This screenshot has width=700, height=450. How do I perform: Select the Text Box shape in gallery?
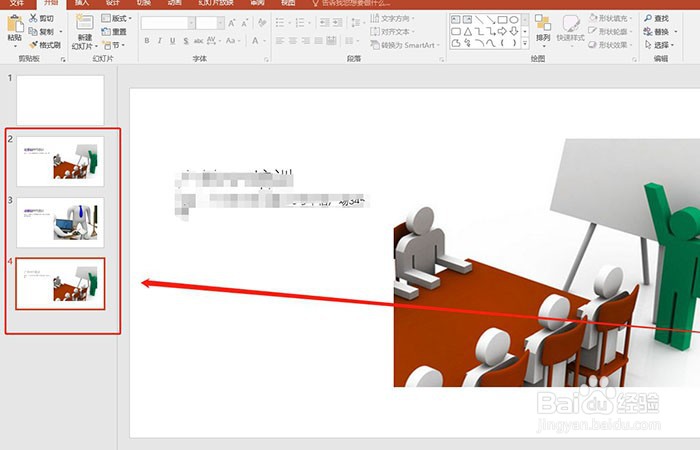click(x=455, y=20)
